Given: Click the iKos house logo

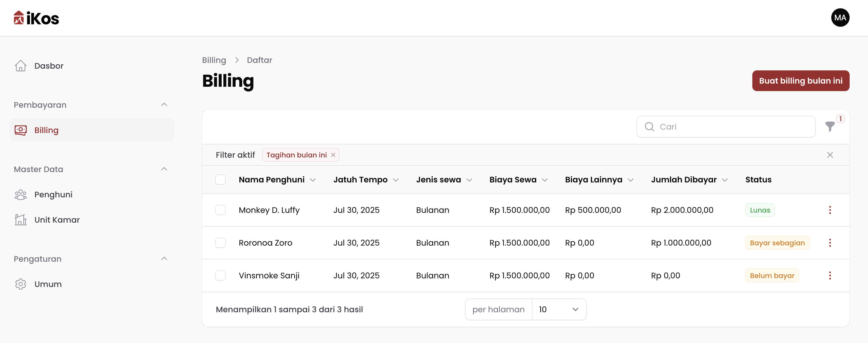Looking at the screenshot, I should click(x=19, y=18).
